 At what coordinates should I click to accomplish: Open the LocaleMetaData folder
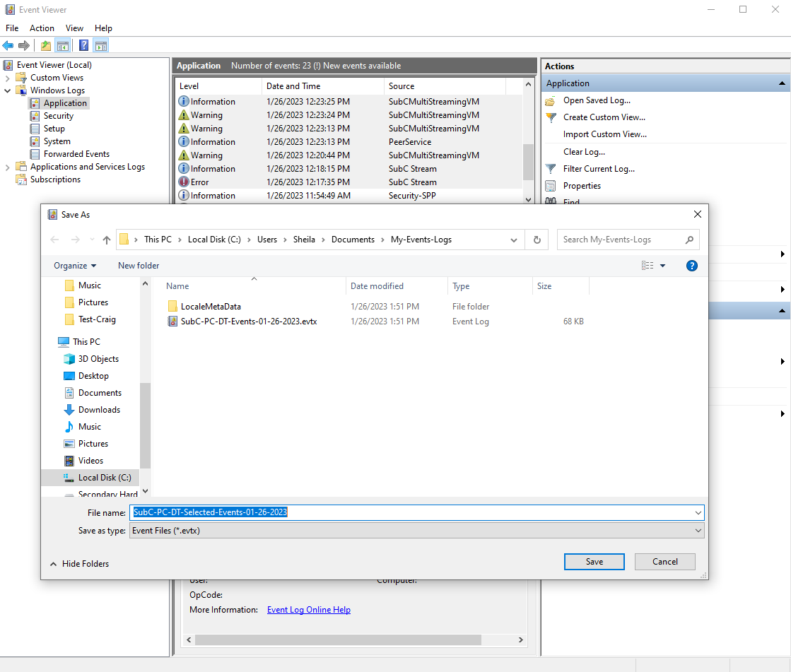(211, 307)
